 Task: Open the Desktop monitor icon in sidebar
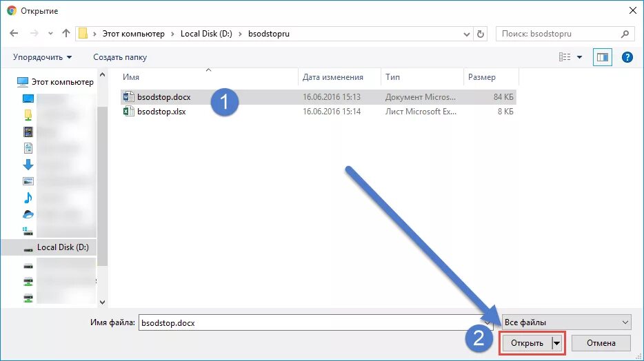(x=28, y=99)
